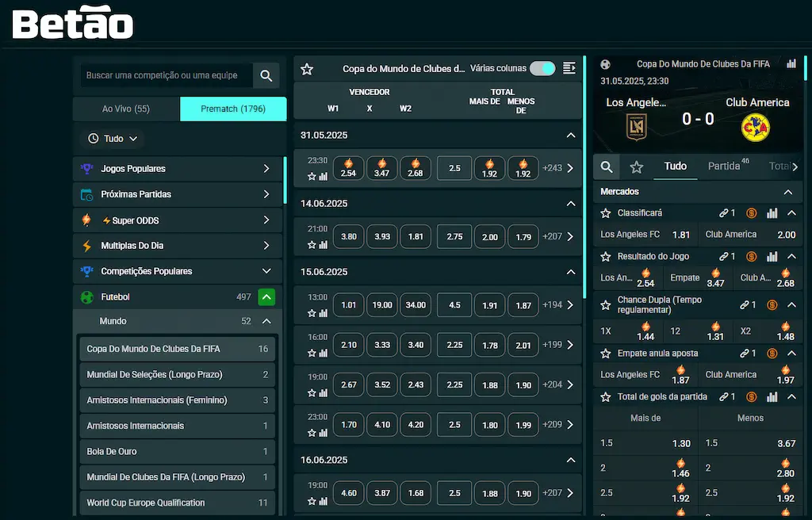
Task: Click the Betão logo
Action: click(72, 22)
